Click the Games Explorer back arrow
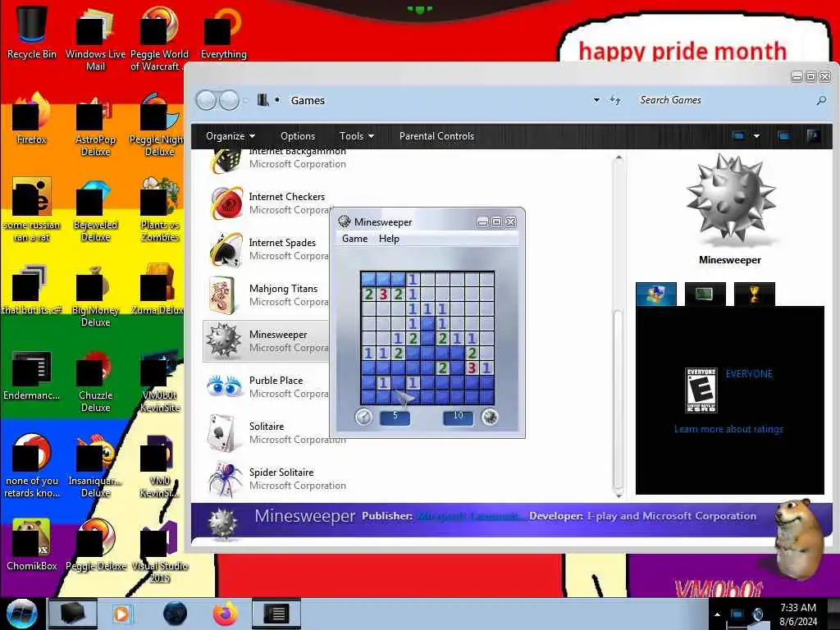The image size is (840, 630). 206,100
